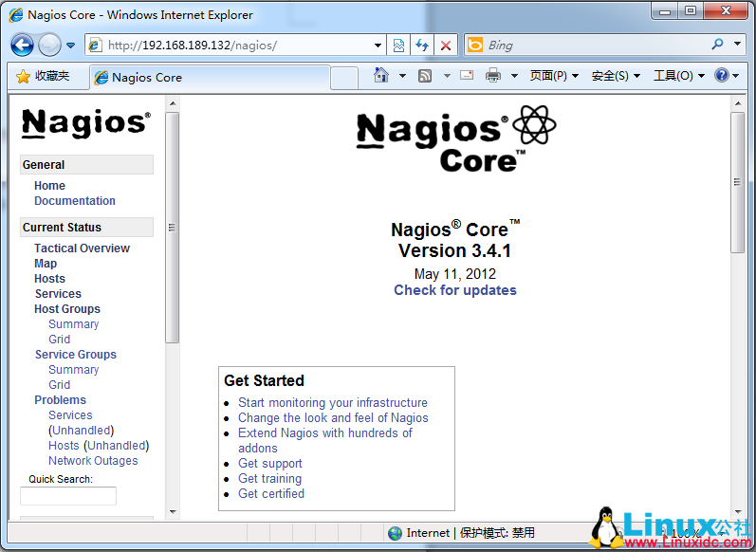
Task: Click the Quick Search input box
Action: (68, 496)
